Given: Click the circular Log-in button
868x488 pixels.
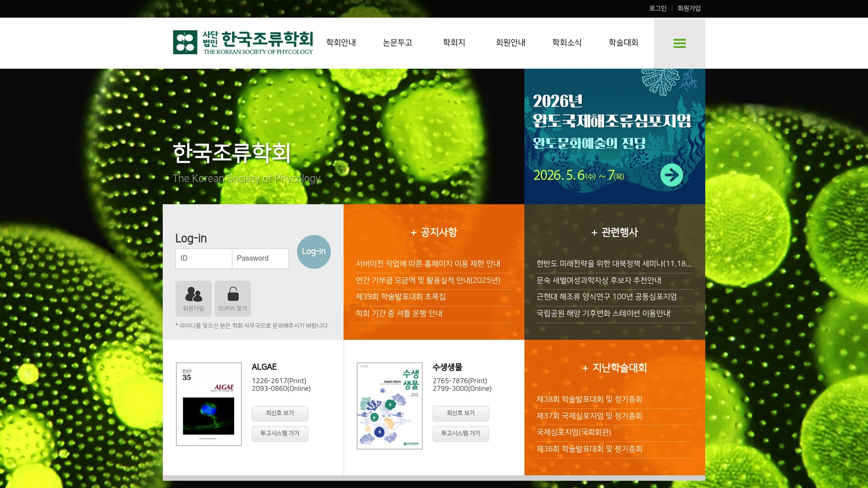Looking at the screenshot, I should click(x=314, y=252).
